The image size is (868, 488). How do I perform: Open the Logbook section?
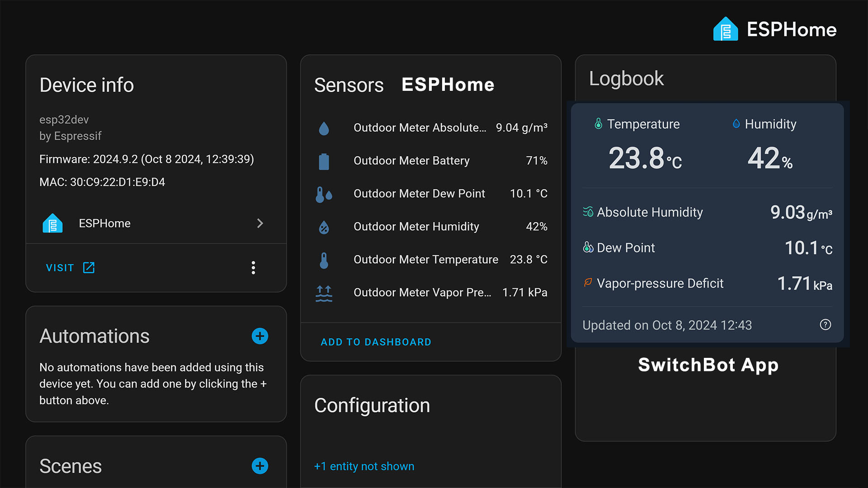coord(626,78)
